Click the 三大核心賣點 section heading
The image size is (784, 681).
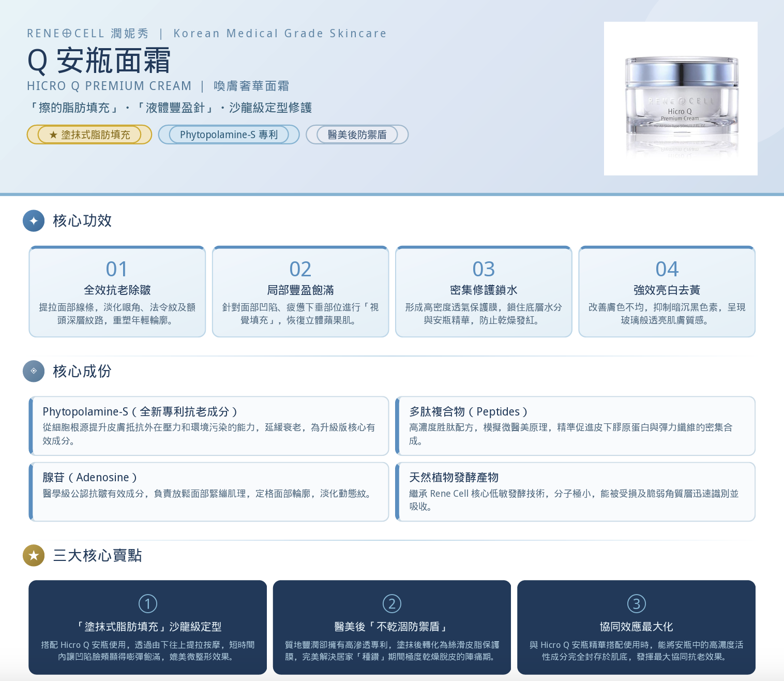tap(98, 555)
